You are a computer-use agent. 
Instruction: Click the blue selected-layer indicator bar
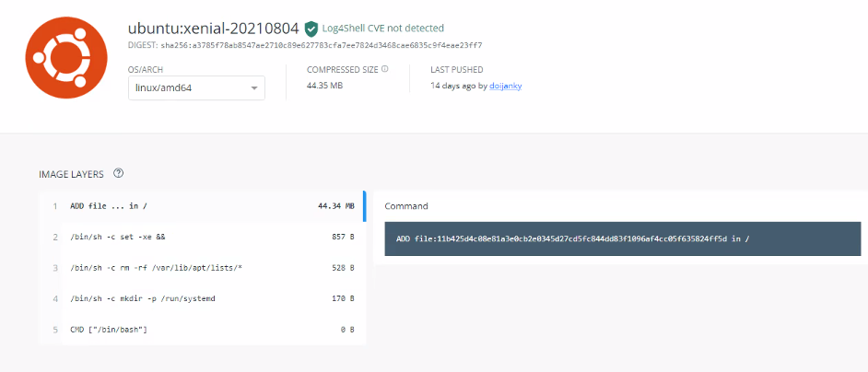click(364, 206)
